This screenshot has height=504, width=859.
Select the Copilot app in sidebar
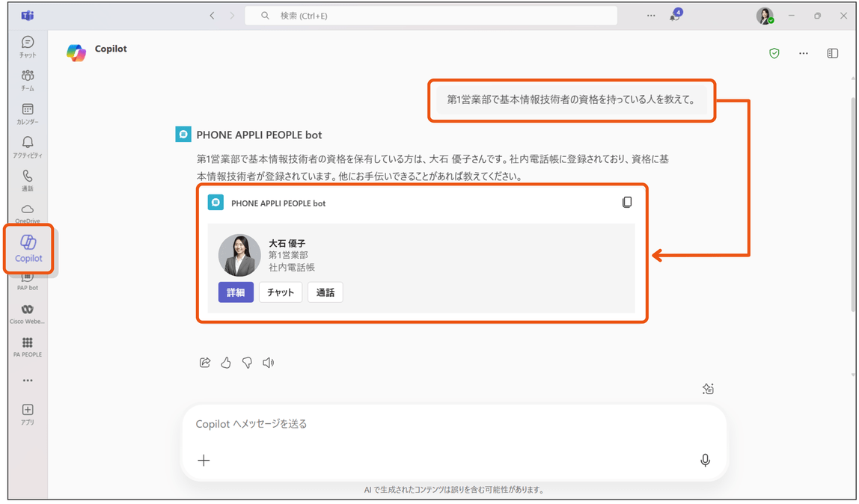click(28, 248)
